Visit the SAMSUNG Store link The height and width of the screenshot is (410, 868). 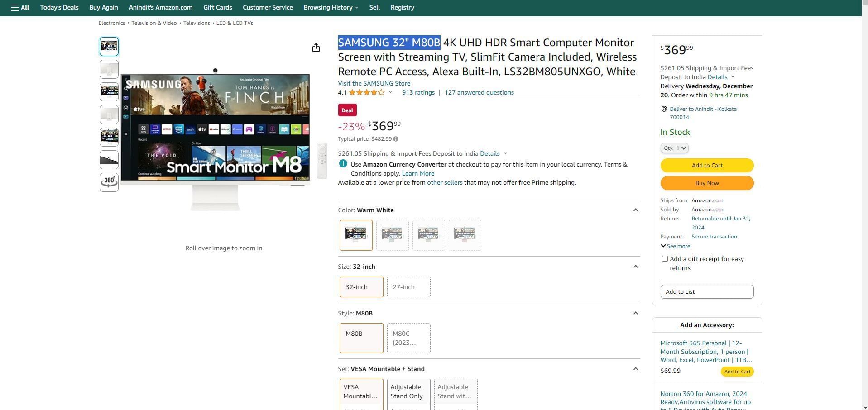click(374, 84)
